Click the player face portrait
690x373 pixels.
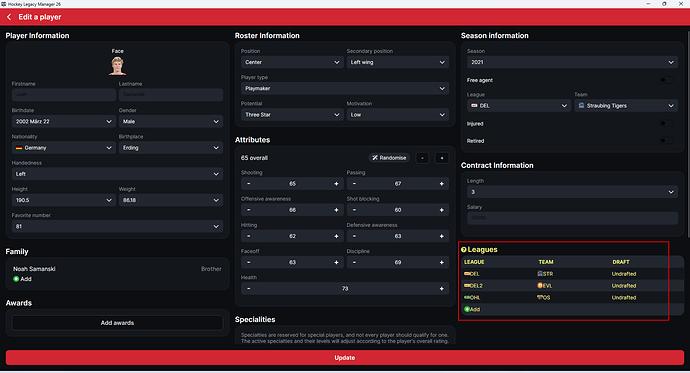117,66
